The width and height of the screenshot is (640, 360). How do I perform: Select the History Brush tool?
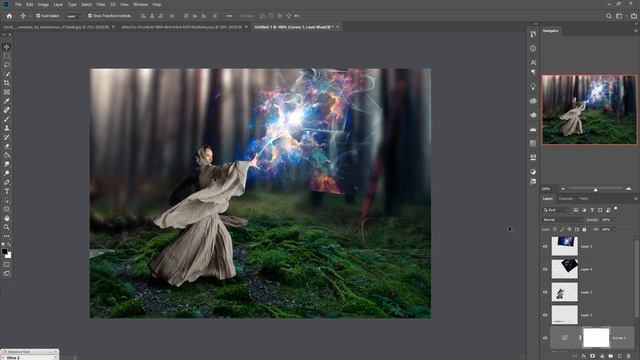click(x=7, y=137)
